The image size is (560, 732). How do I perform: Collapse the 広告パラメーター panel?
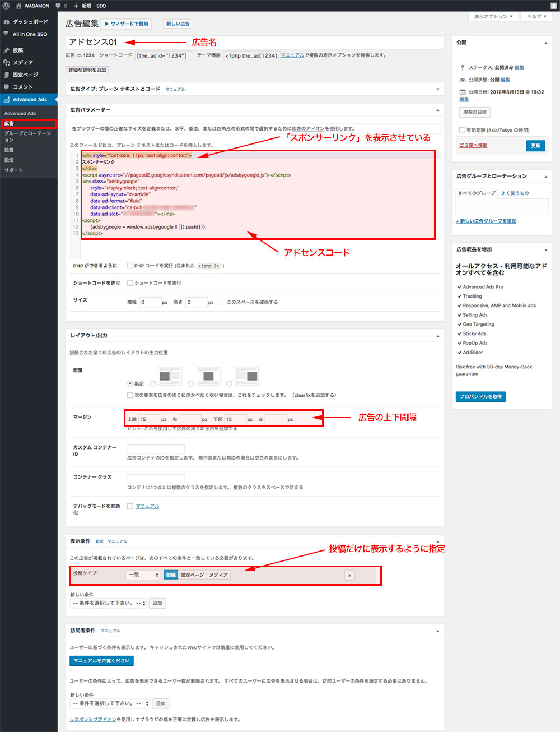tap(437, 110)
